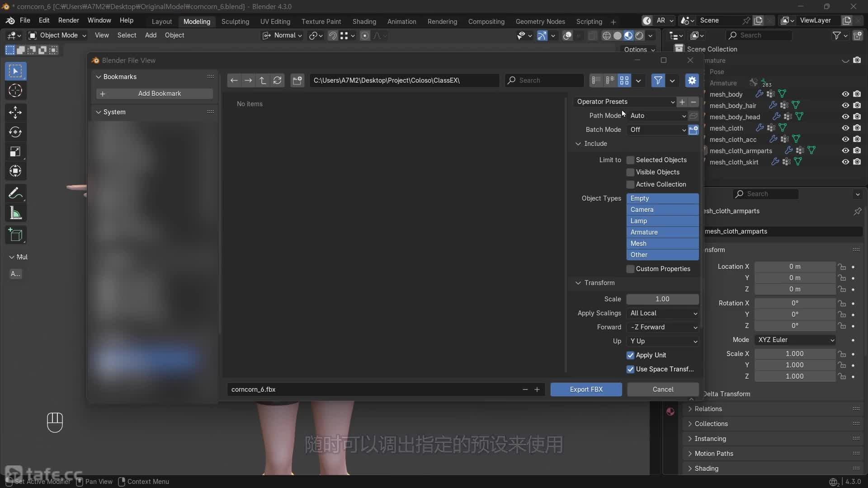868x488 pixels.
Task: Select the Move tool in toolbar
Action: click(x=15, y=112)
